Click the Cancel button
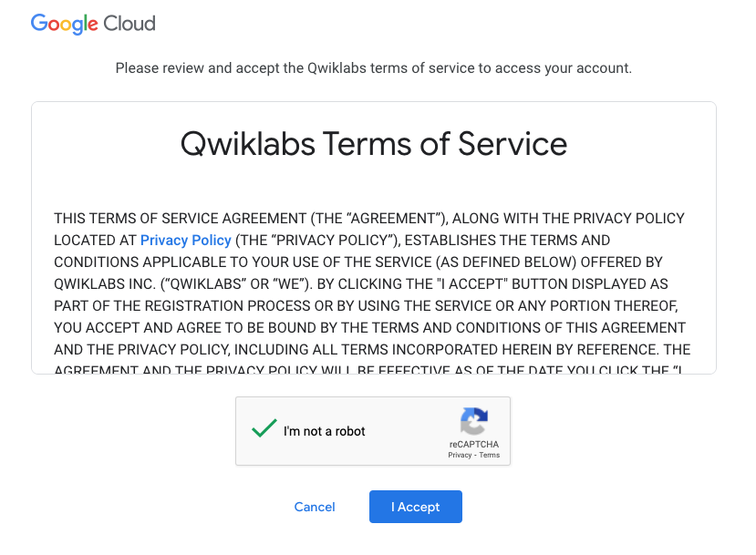Screen dimensions: 756x555 [x=314, y=507]
